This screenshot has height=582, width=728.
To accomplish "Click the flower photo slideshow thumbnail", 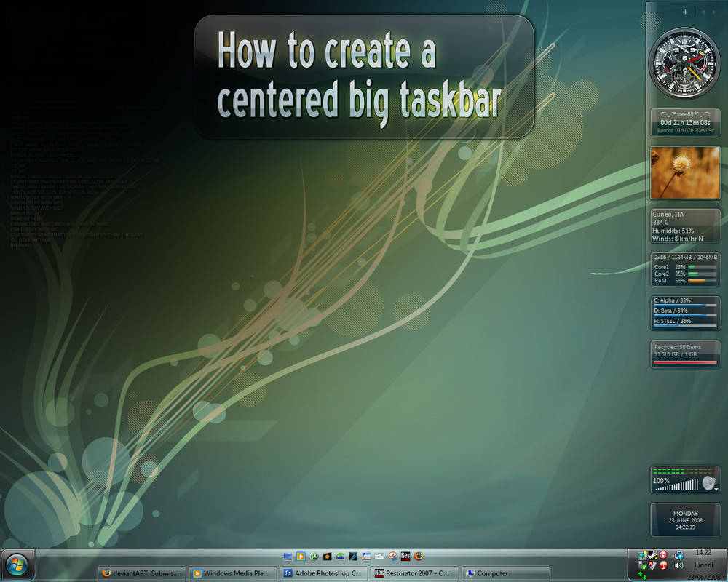I will point(685,172).
